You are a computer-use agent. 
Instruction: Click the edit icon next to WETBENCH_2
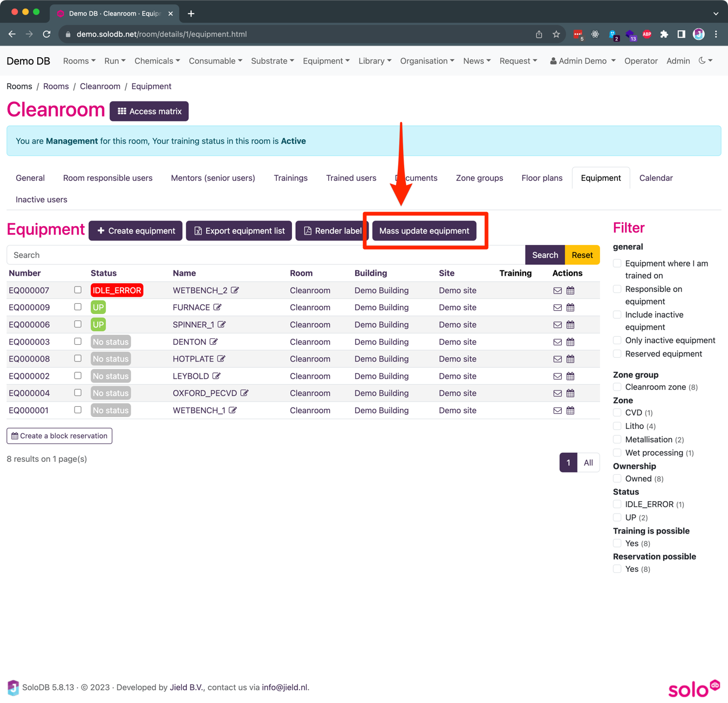click(235, 290)
